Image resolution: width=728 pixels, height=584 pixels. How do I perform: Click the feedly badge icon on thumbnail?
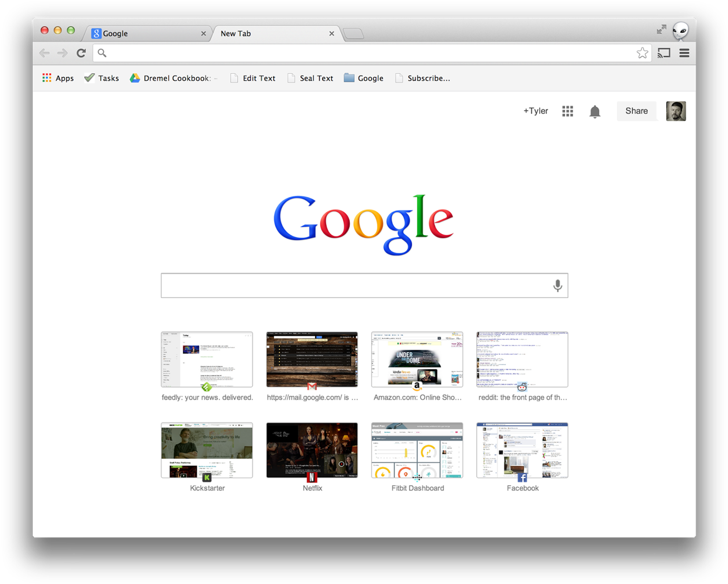(207, 387)
